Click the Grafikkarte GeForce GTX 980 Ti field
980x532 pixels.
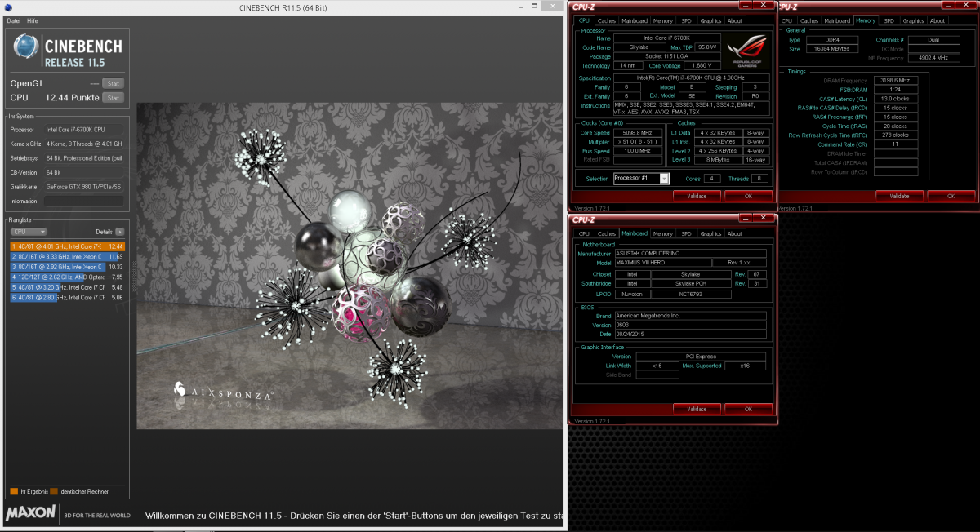84,187
